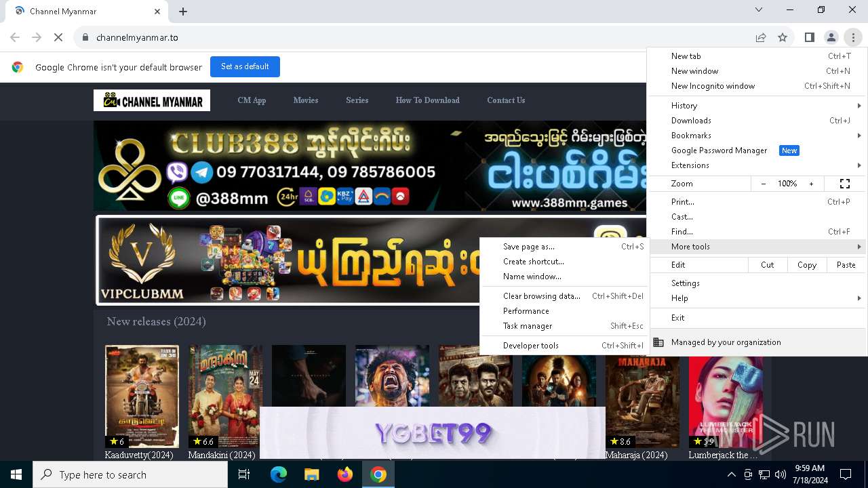This screenshot has height=488, width=868.
Task: Expand the Extensions submenu
Action: 757,165
